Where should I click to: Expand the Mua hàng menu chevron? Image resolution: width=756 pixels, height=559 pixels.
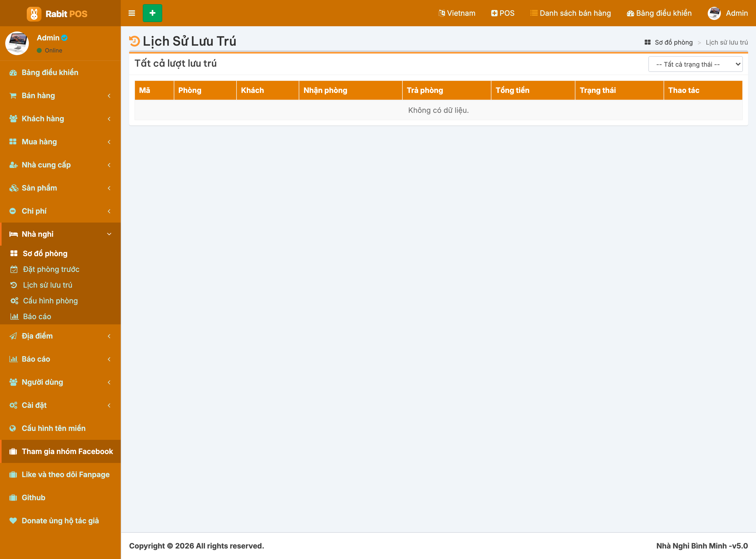point(109,142)
